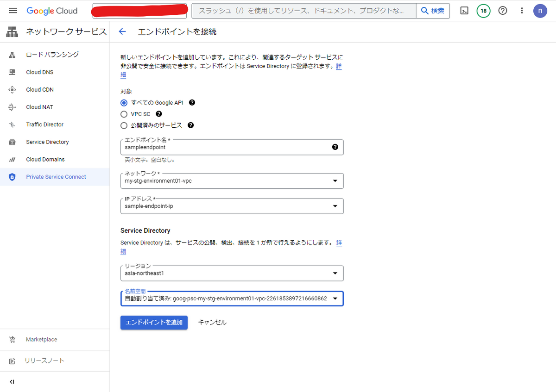556x392 pixels.
Task: Click the Cloud DNS sidebar icon
Action: click(x=12, y=72)
